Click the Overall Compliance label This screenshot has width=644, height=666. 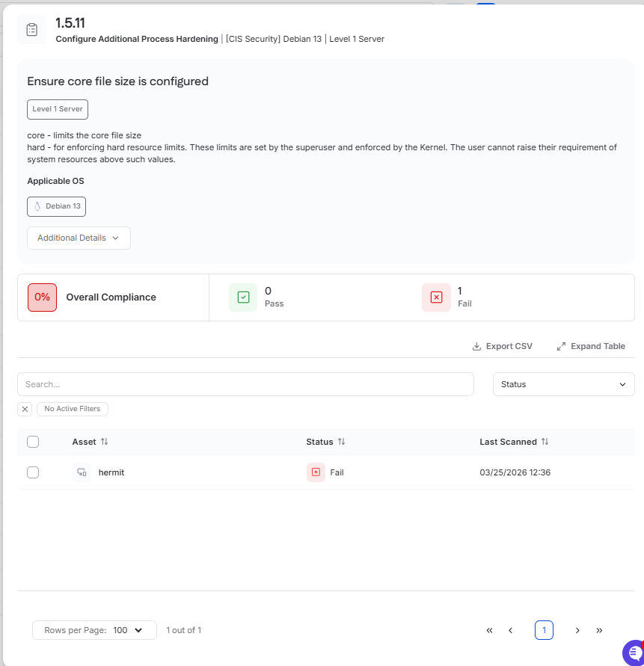pyautogui.click(x=111, y=297)
